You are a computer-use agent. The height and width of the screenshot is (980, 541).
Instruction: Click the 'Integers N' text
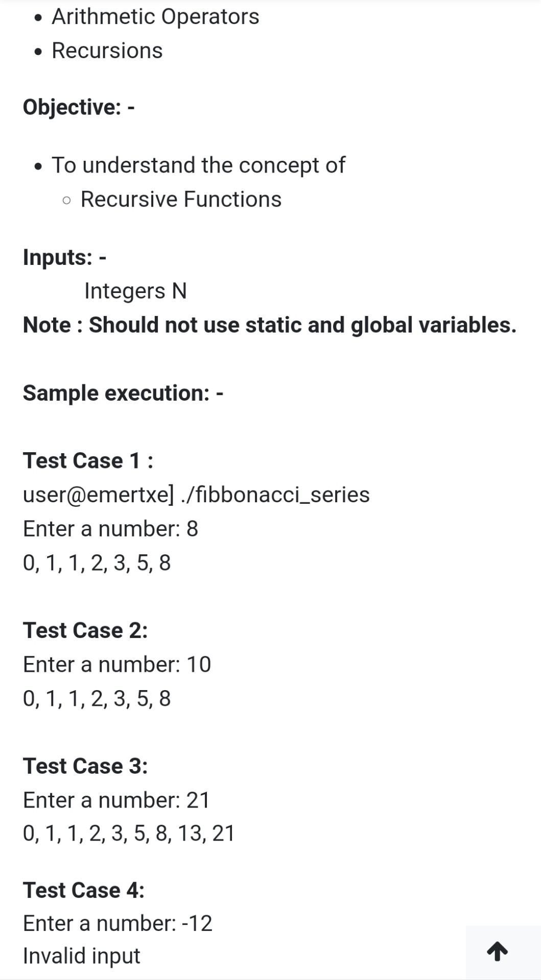point(135,291)
